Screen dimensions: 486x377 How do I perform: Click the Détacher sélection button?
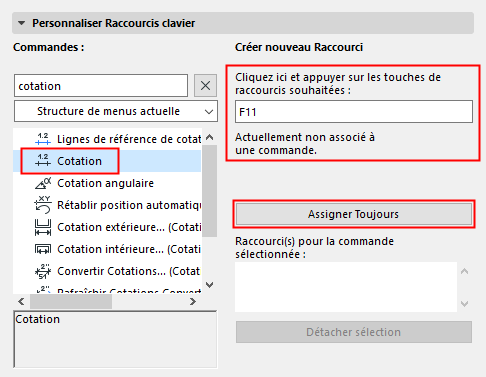coord(354,332)
